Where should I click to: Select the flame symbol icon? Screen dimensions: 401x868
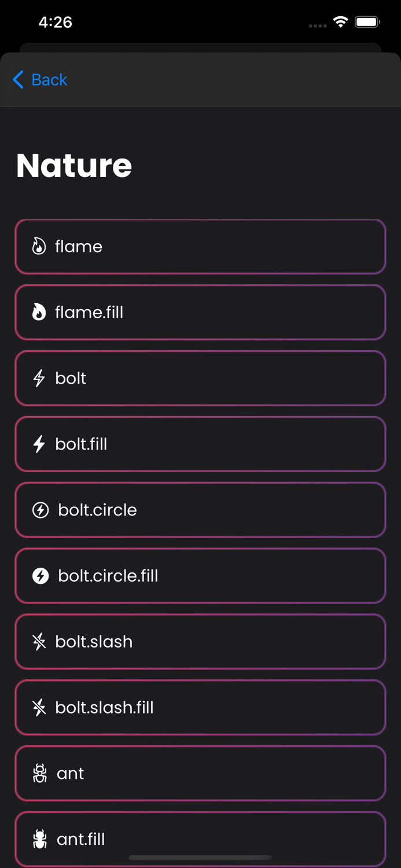click(38, 246)
